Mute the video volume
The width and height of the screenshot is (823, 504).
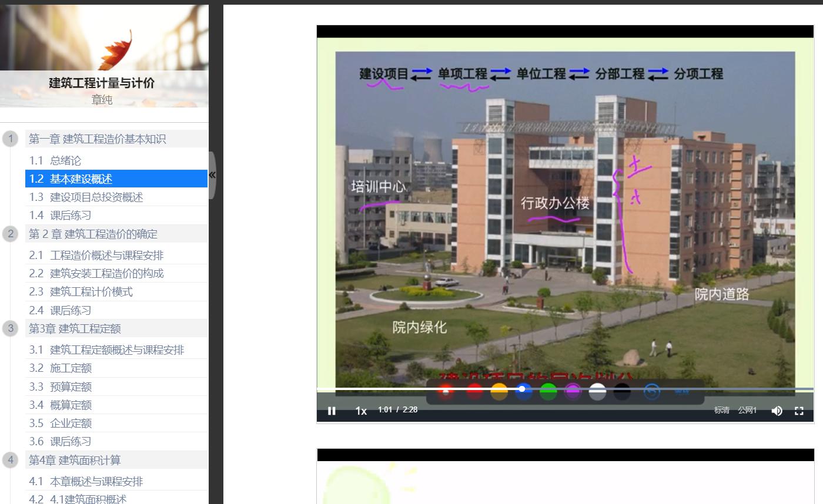point(777,411)
